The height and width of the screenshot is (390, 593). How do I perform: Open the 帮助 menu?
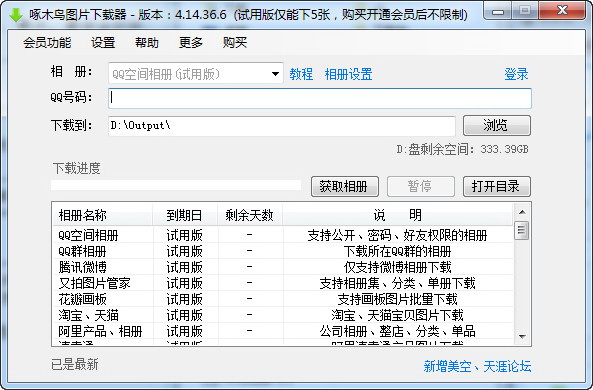click(x=147, y=42)
